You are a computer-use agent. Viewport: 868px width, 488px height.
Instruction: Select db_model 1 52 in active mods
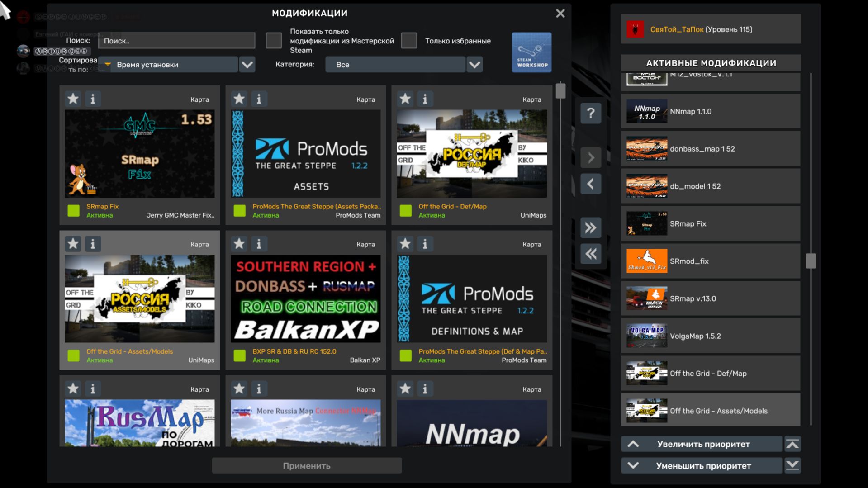point(711,186)
